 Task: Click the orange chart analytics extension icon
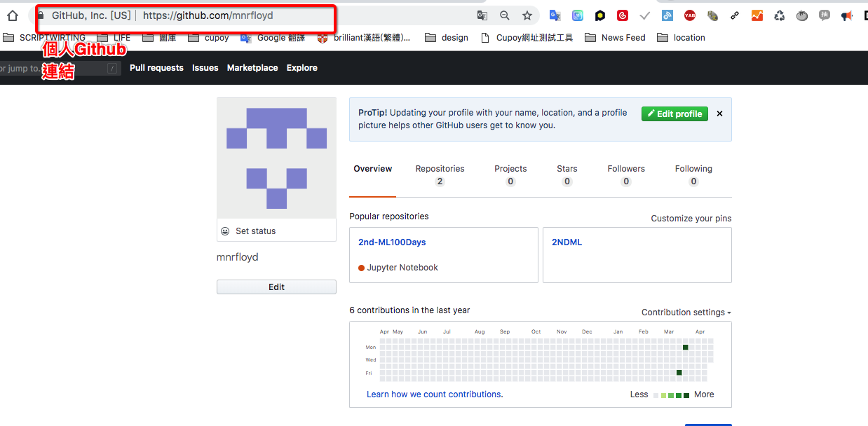point(757,15)
